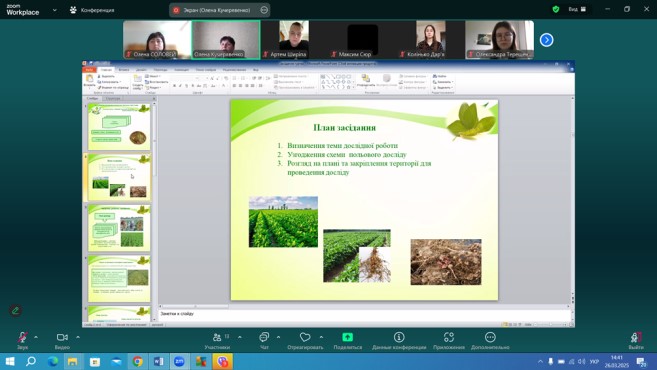The image size is (657, 370).
Task: Switch to the Вставка ribbon tab
Action: point(124,70)
